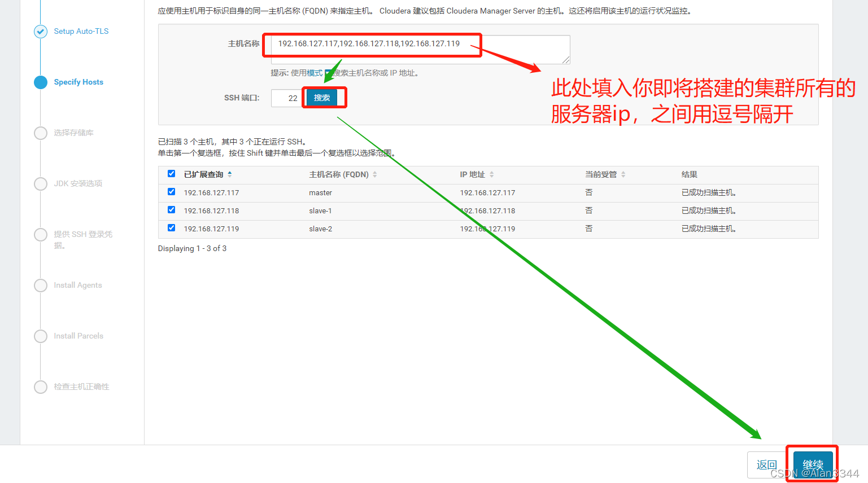The height and width of the screenshot is (483, 868).
Task: Click the 返回 button
Action: coord(766,465)
